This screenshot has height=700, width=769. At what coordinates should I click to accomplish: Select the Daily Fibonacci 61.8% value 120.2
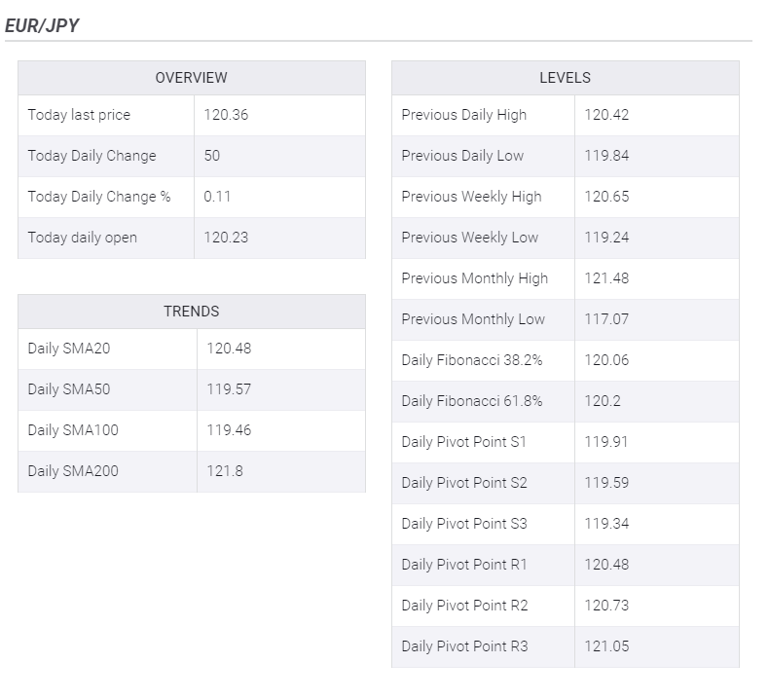tap(602, 401)
